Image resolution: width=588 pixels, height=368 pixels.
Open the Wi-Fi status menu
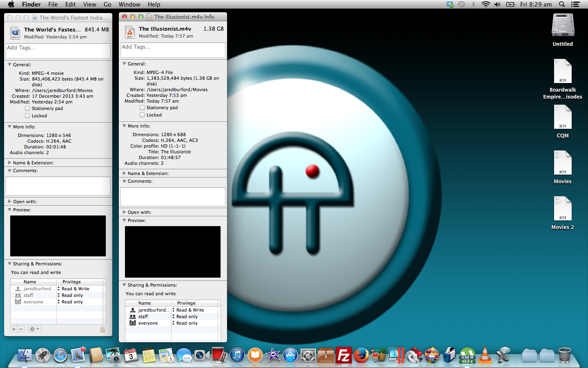coord(486,4)
